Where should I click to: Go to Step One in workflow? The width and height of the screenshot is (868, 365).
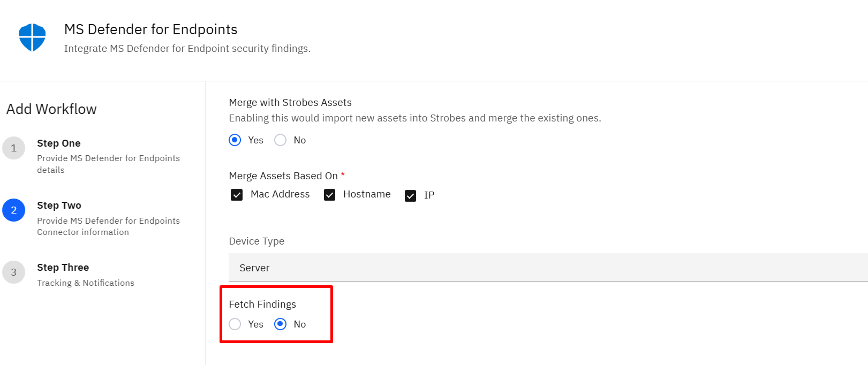[x=59, y=143]
